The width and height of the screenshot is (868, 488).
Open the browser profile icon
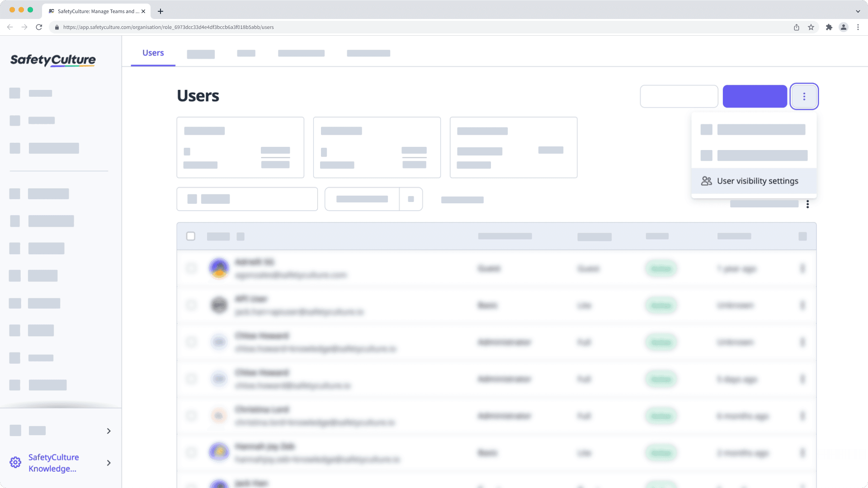point(844,27)
